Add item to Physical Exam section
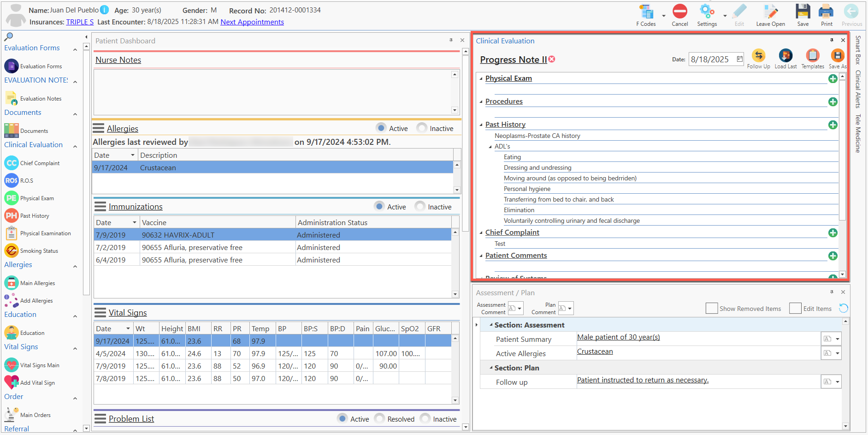Viewport: 868px width, 435px height. coord(833,79)
